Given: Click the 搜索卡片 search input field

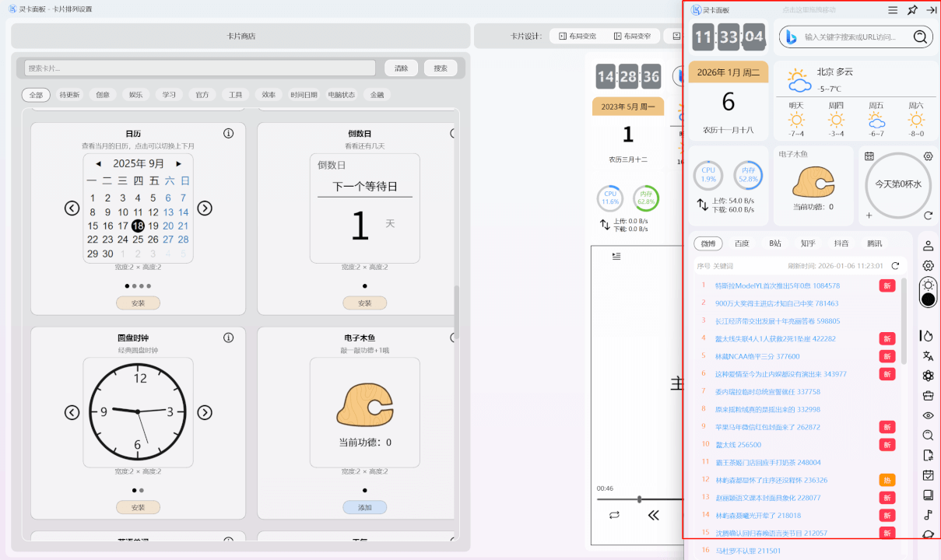Looking at the screenshot, I should coord(200,68).
